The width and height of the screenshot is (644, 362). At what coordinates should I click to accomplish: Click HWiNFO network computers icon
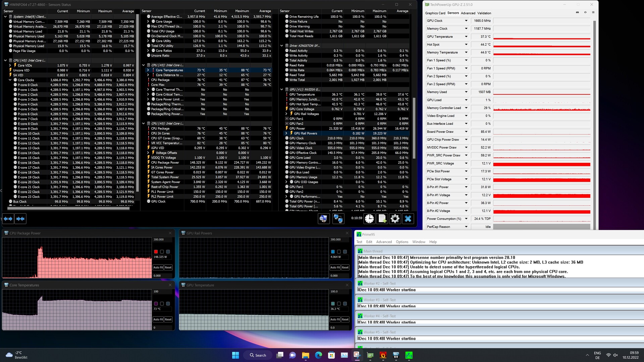point(338,219)
